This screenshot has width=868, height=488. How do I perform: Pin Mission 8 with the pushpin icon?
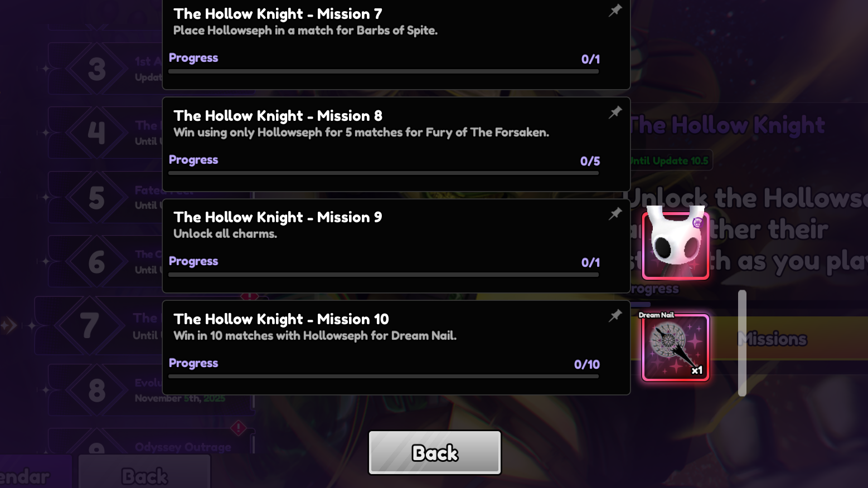615,113
